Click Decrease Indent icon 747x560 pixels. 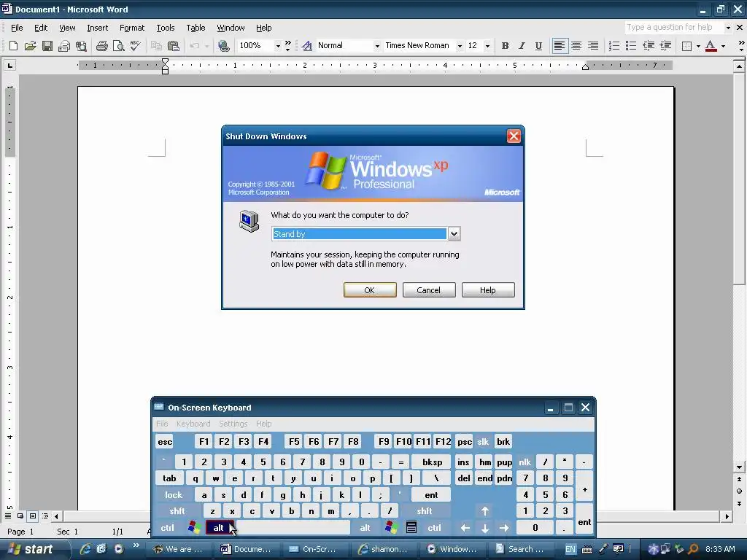click(x=649, y=46)
